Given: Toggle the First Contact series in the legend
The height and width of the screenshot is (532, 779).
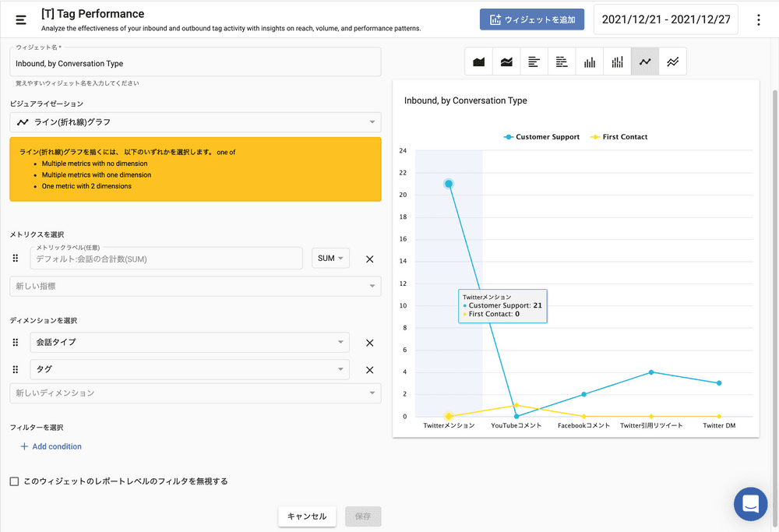Looking at the screenshot, I should click(x=619, y=137).
